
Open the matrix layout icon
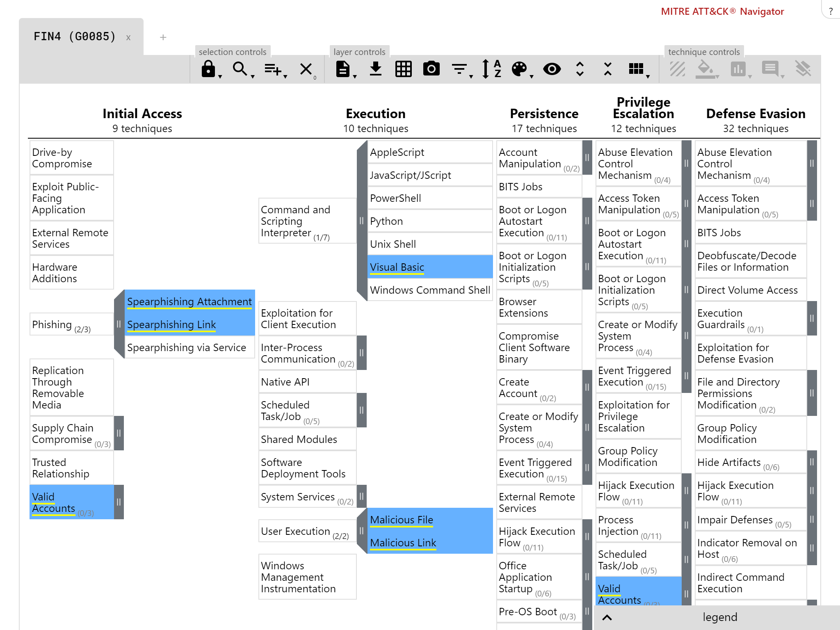tap(636, 69)
